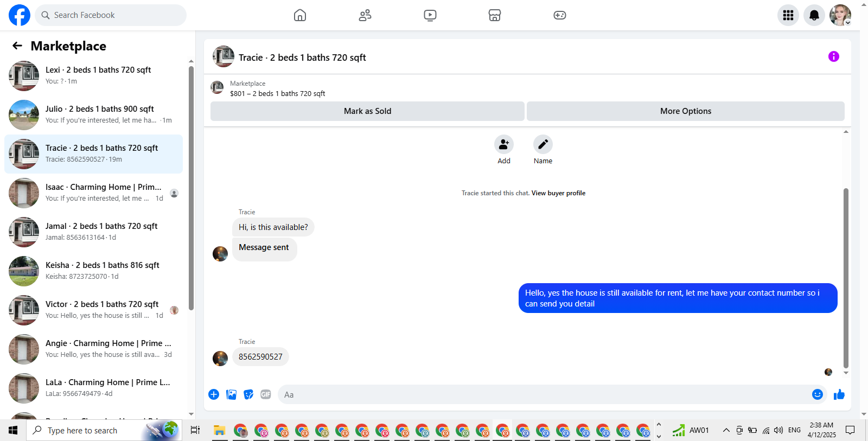Viewport: 868px width, 441px height.
Task: Open Angie's Charming Home conversation
Action: coord(94,349)
